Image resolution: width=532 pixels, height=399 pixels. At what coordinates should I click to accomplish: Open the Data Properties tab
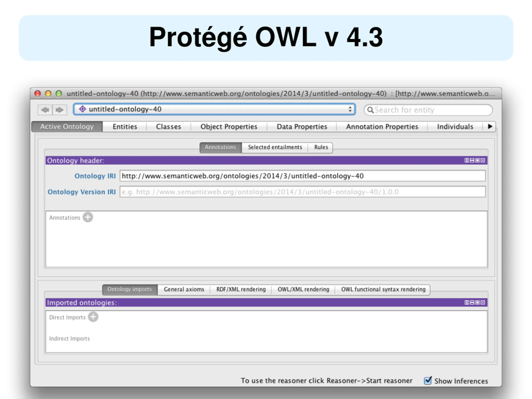302,127
